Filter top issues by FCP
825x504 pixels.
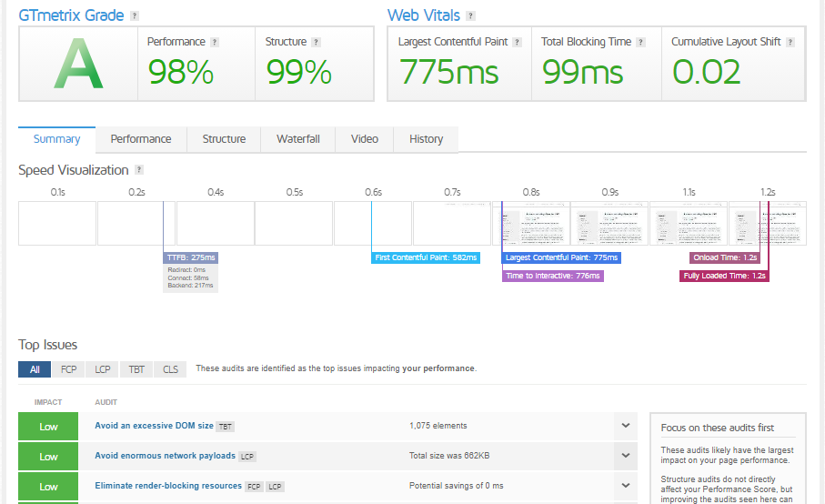tap(69, 369)
